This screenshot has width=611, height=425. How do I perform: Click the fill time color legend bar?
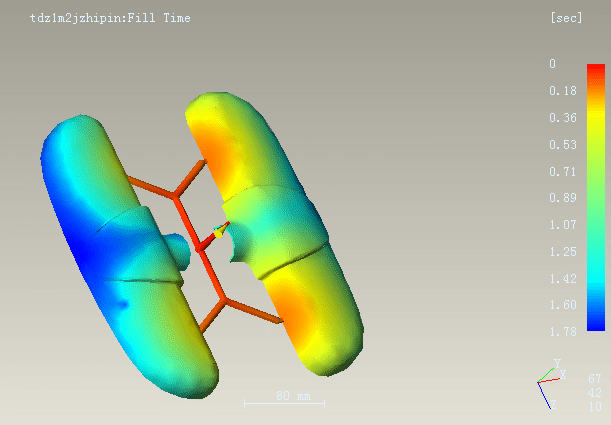[596, 198]
